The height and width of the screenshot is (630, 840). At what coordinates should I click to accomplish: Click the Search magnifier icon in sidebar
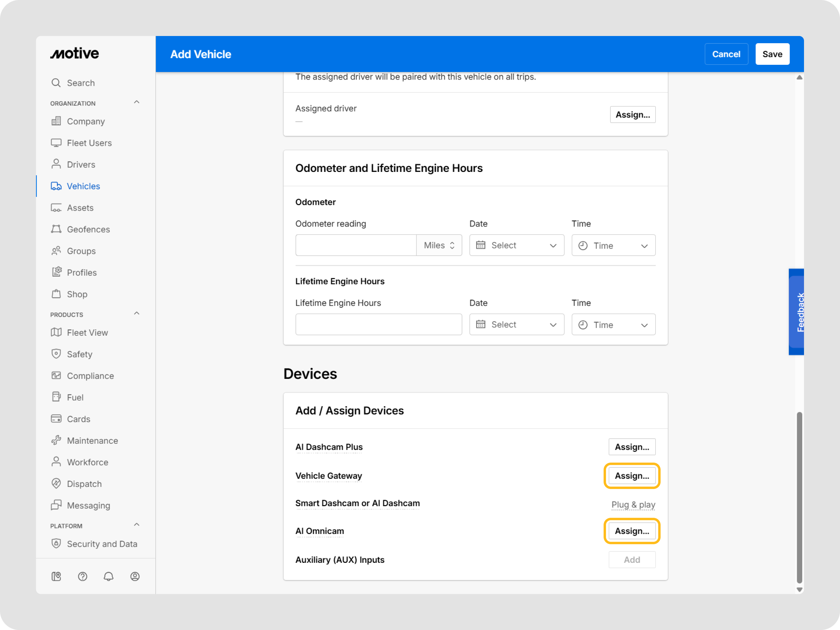coord(56,83)
